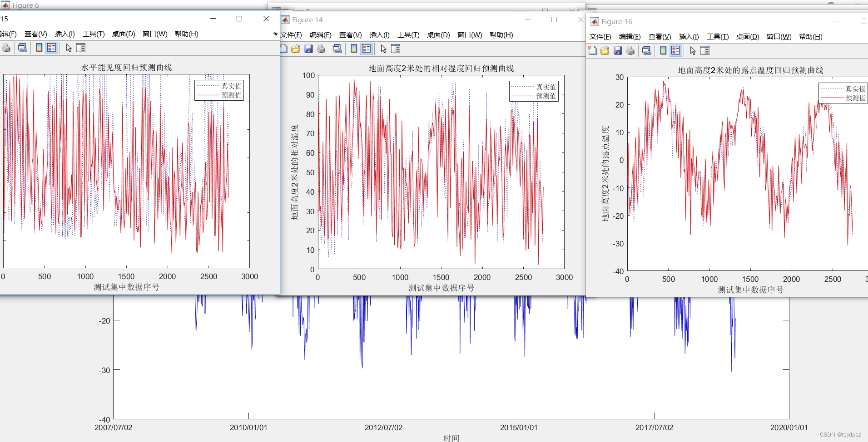
Task: Click MATLAB logo icon of Figure 14
Action: (x=285, y=20)
